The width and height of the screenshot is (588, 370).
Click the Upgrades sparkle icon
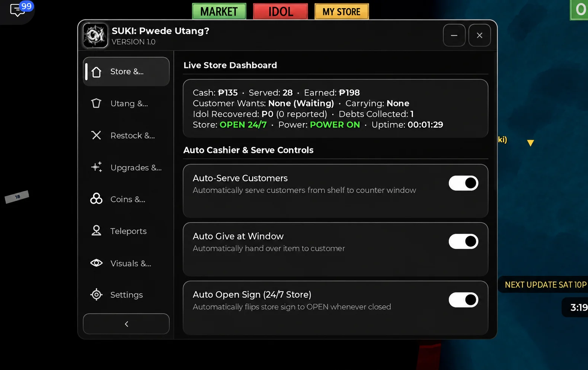click(x=96, y=167)
